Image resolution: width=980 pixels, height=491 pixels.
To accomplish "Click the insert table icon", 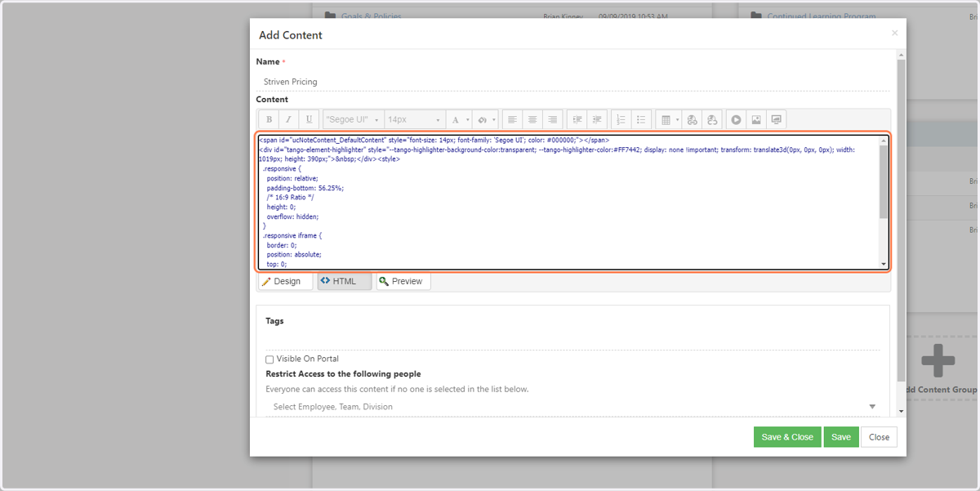I will click(x=666, y=120).
